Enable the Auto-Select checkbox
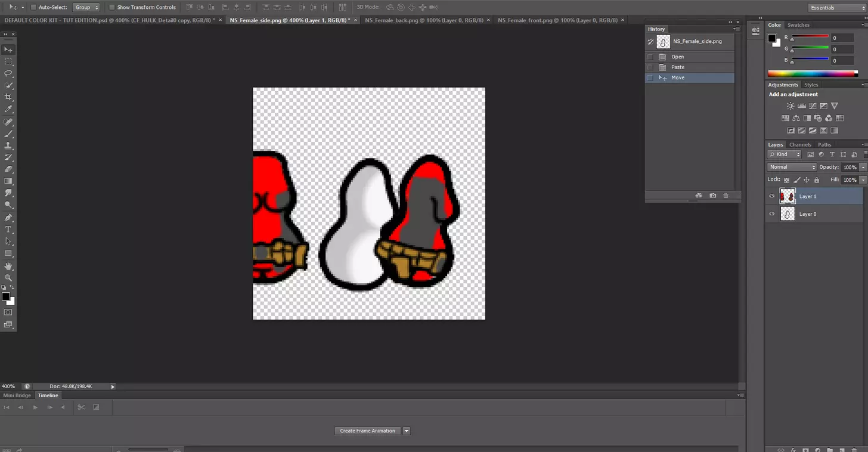Image resolution: width=868 pixels, height=452 pixels. pos(33,7)
